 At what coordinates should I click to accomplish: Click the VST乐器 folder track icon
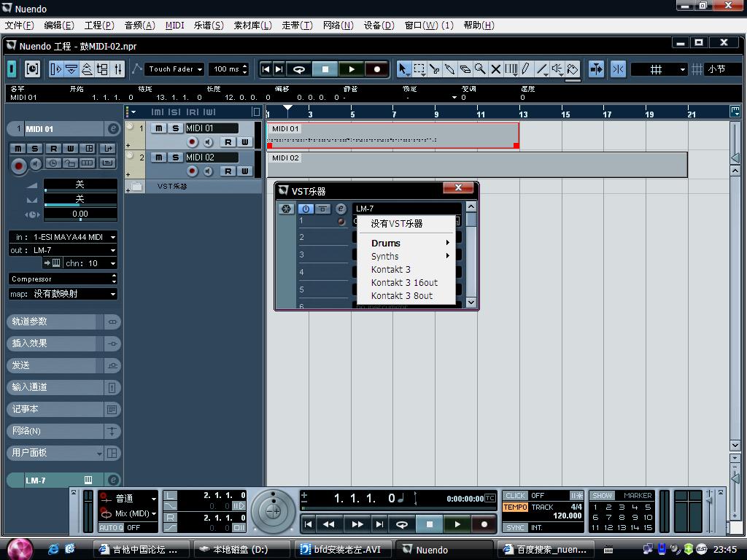click(x=136, y=186)
